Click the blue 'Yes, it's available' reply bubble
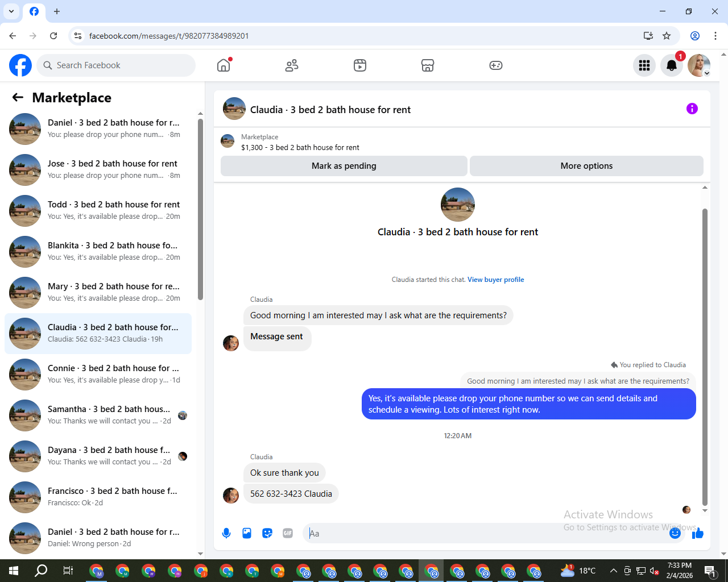The image size is (728, 582). point(529,404)
